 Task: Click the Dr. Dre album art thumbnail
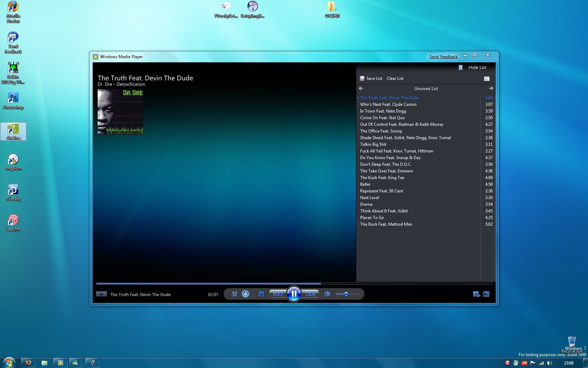click(x=120, y=112)
